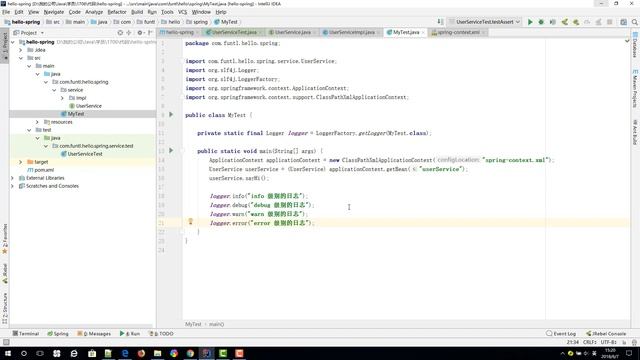The height and width of the screenshot is (360, 640).
Task: Expand the resources folder
Action: 37,122
